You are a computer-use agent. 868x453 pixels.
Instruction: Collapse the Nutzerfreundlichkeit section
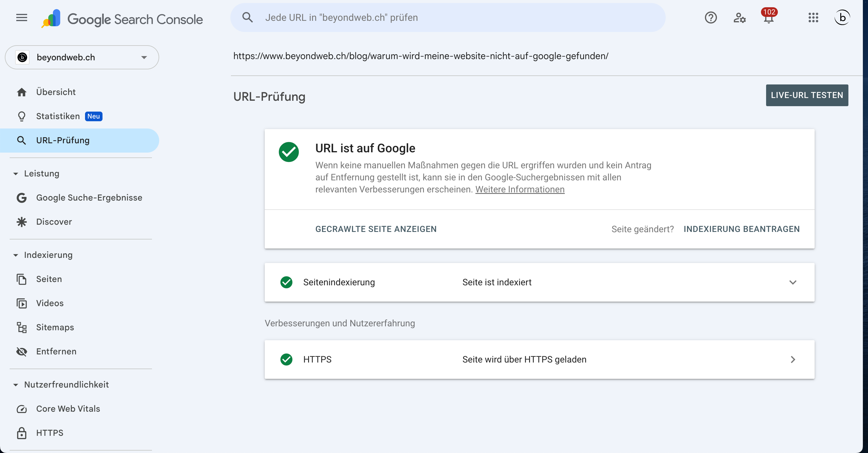[x=15, y=385]
